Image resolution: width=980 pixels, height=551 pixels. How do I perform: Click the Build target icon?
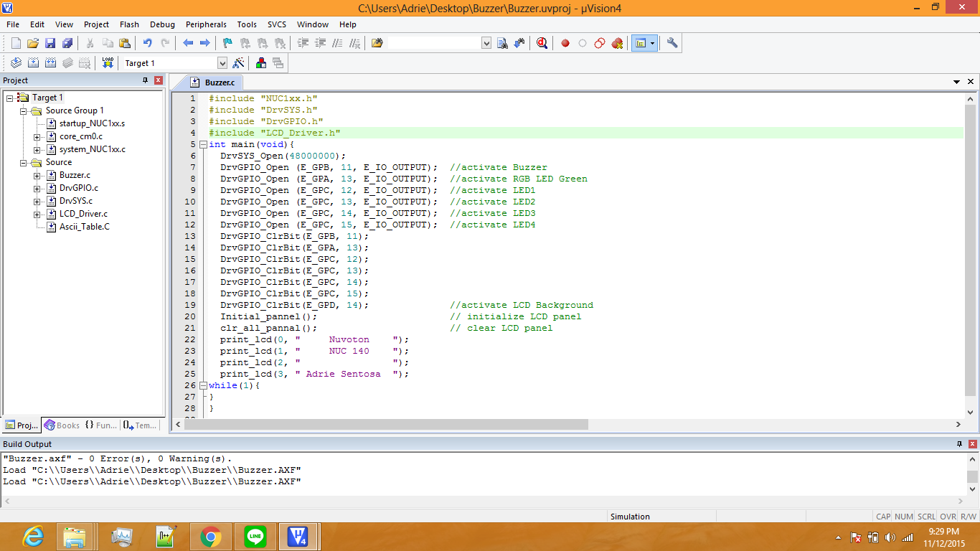tap(32, 63)
